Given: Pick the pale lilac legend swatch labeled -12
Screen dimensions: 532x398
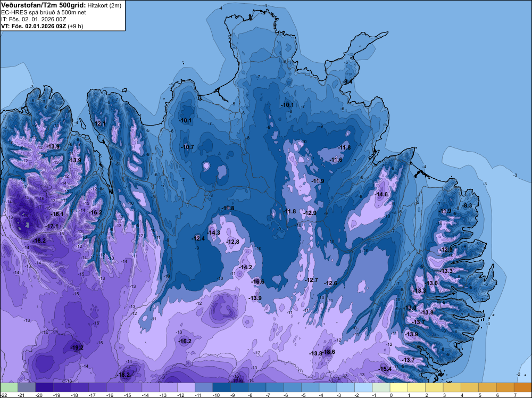Looking at the screenshot, I should coord(186,387).
